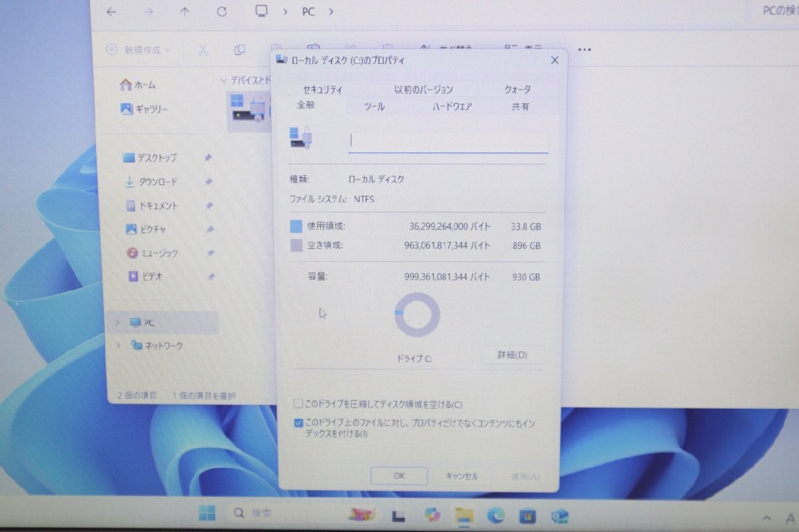Click the キャンセル button
799x532 pixels.
[462, 476]
